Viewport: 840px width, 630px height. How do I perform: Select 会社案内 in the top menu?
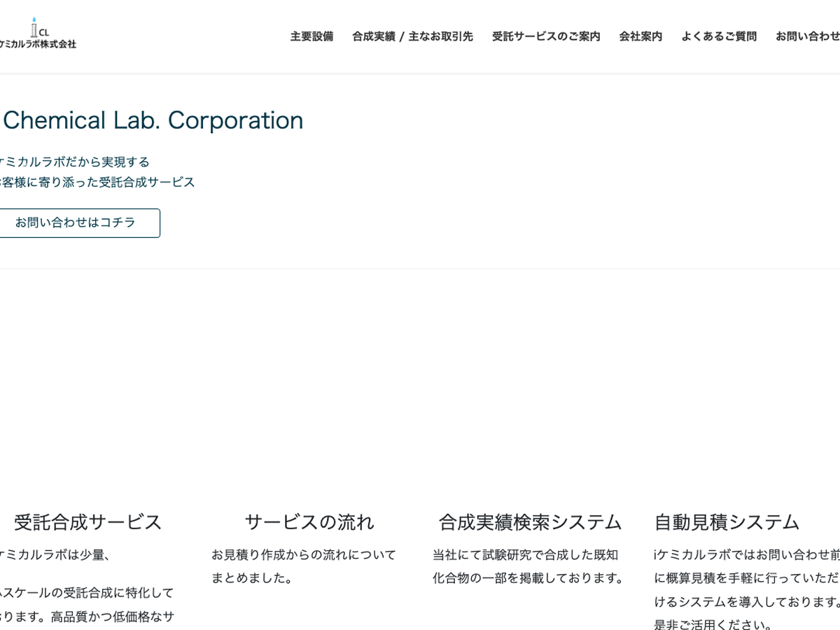(x=640, y=36)
